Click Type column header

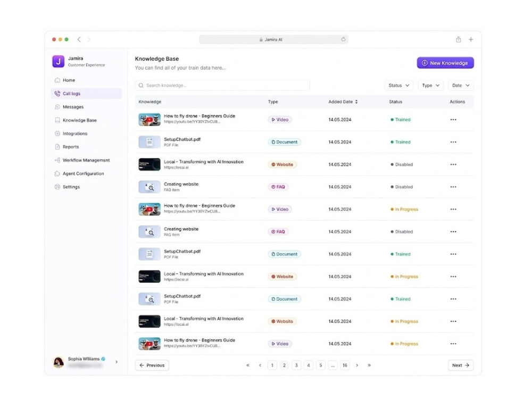(273, 102)
